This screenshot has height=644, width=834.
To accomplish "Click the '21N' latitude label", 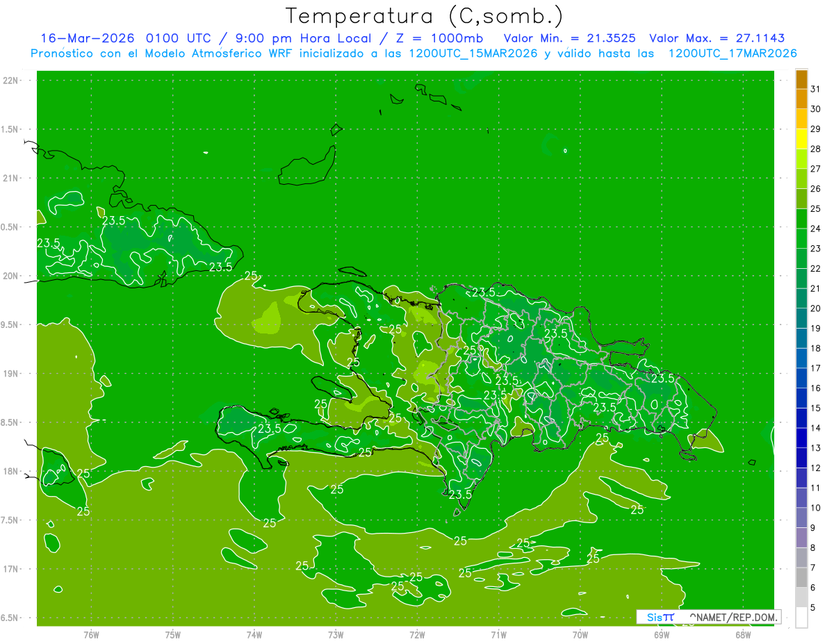I will click(11, 179).
